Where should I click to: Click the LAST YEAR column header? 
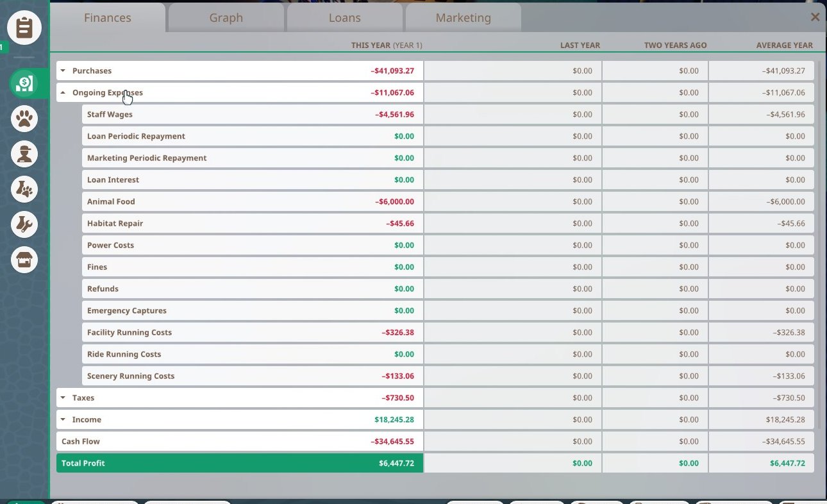[580, 46]
